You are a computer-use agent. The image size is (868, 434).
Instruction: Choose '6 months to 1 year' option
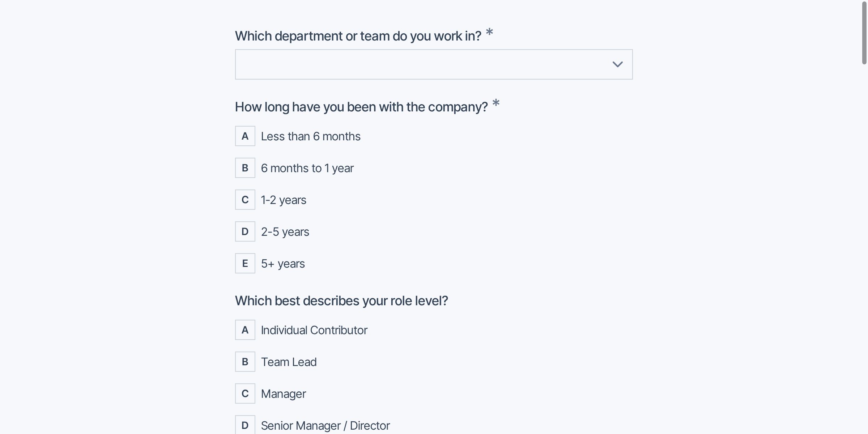tap(307, 168)
